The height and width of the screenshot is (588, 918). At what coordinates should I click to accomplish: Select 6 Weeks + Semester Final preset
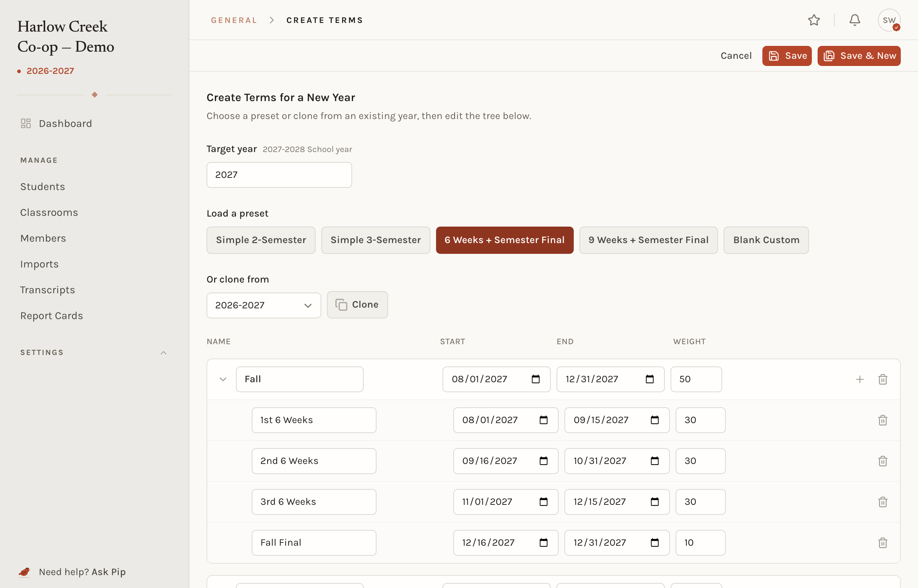coord(505,240)
